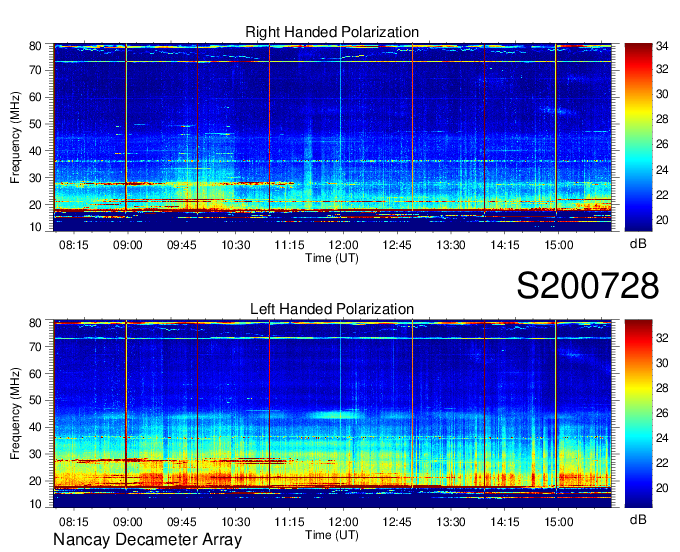Click 'Frequency (MHz)' axis label of lower plot
The image size is (680, 552).
point(15,414)
